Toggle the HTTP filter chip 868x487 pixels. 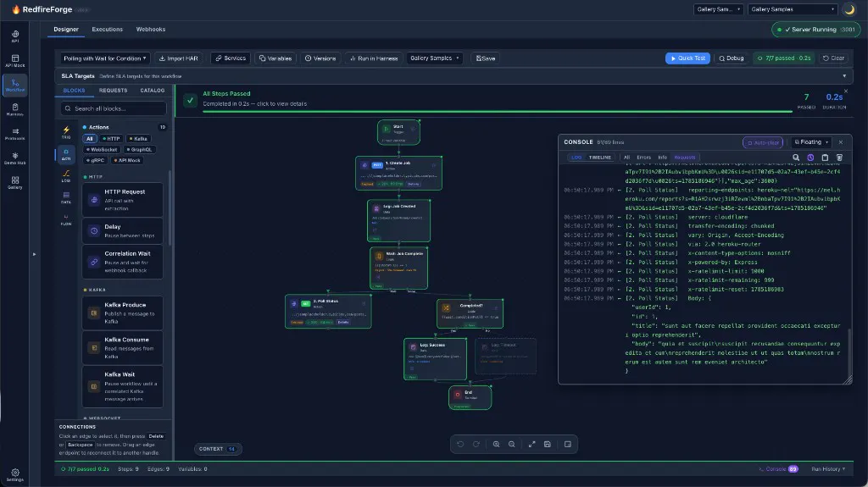pyautogui.click(x=111, y=139)
